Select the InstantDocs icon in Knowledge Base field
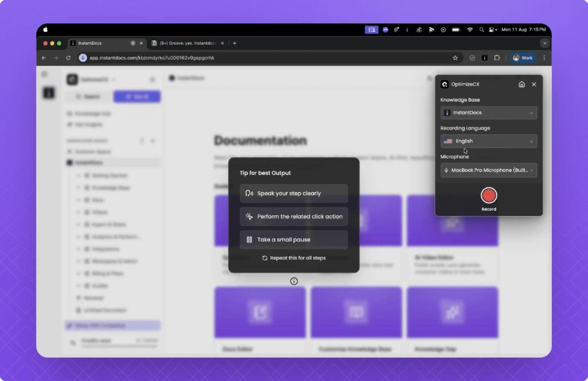This screenshot has height=381, width=588. 447,113
